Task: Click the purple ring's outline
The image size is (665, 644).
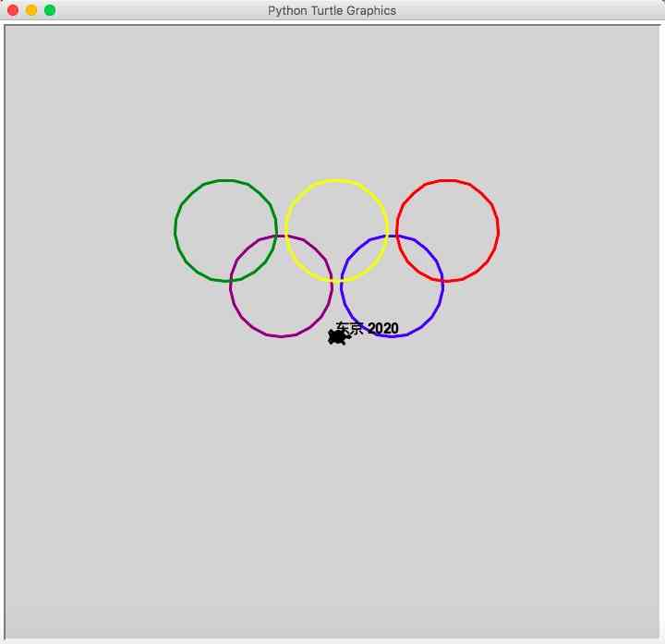Action: [x=282, y=336]
